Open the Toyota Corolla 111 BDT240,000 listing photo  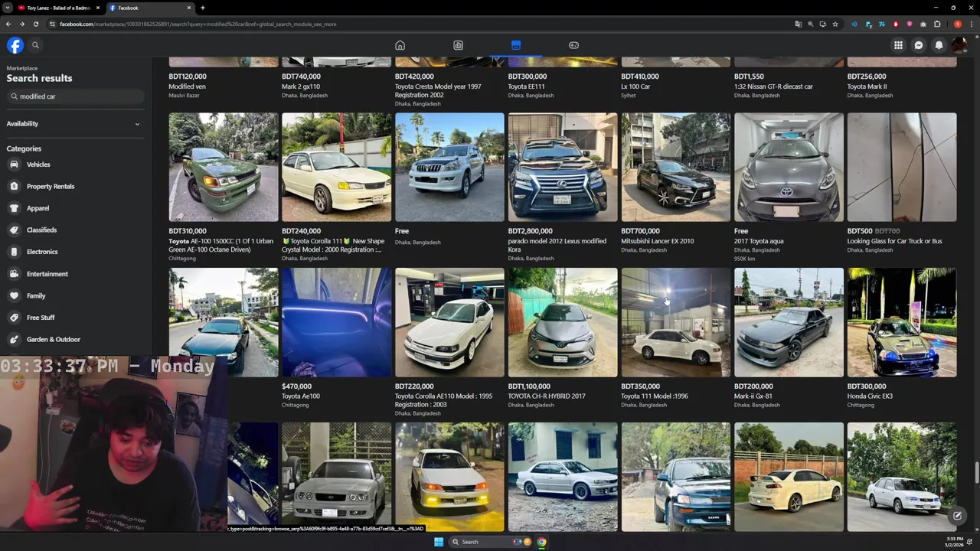[x=336, y=167]
